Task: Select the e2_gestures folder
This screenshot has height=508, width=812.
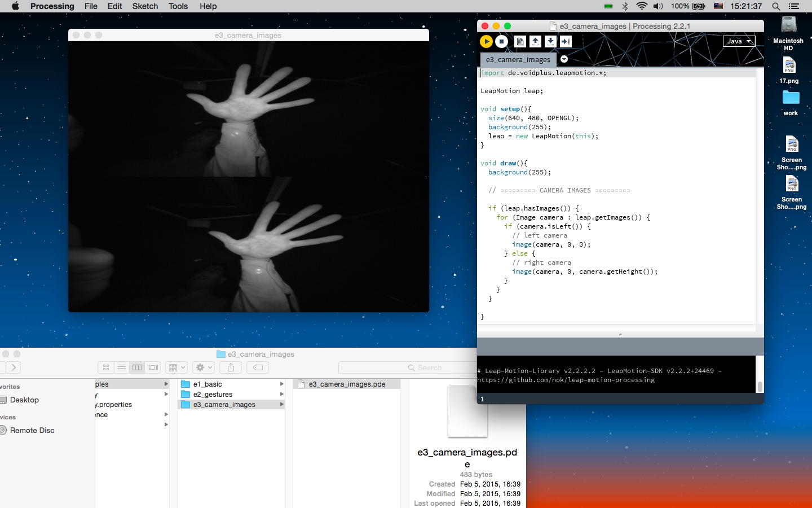Action: (213, 395)
